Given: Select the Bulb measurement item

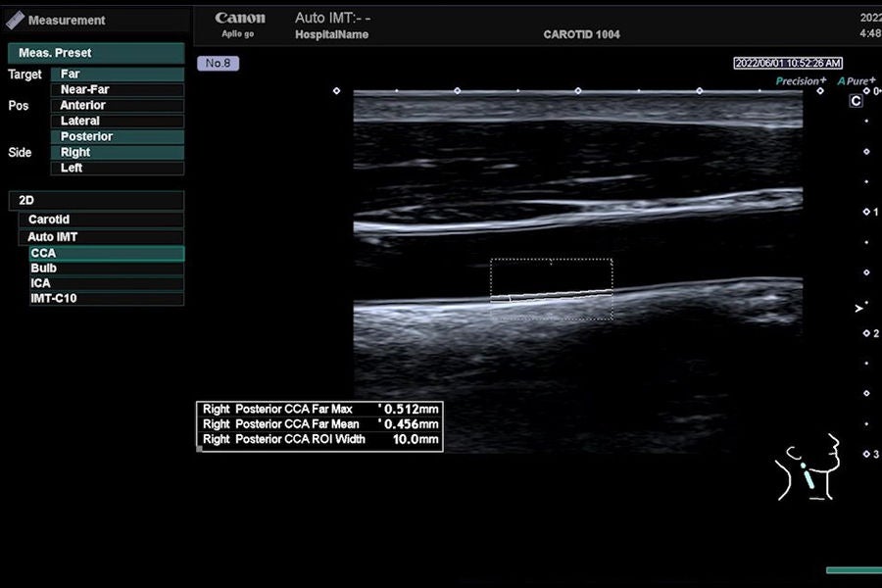Looking at the screenshot, I should 107,269.
